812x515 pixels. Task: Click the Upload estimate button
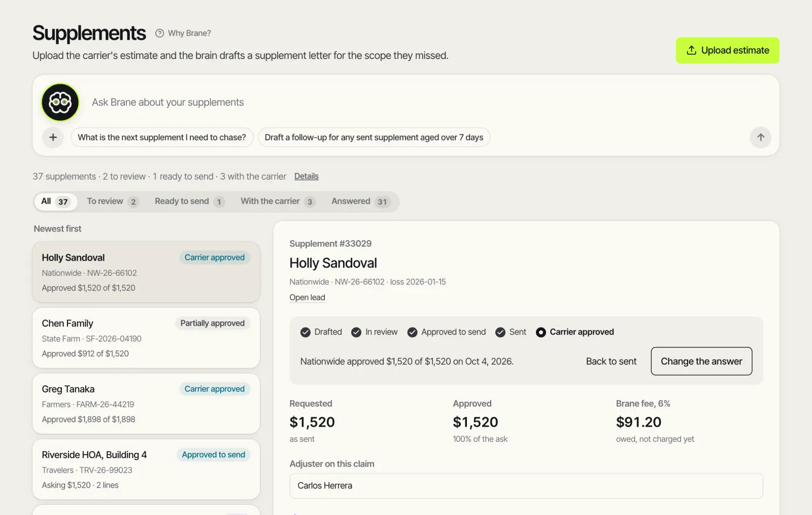pos(727,50)
